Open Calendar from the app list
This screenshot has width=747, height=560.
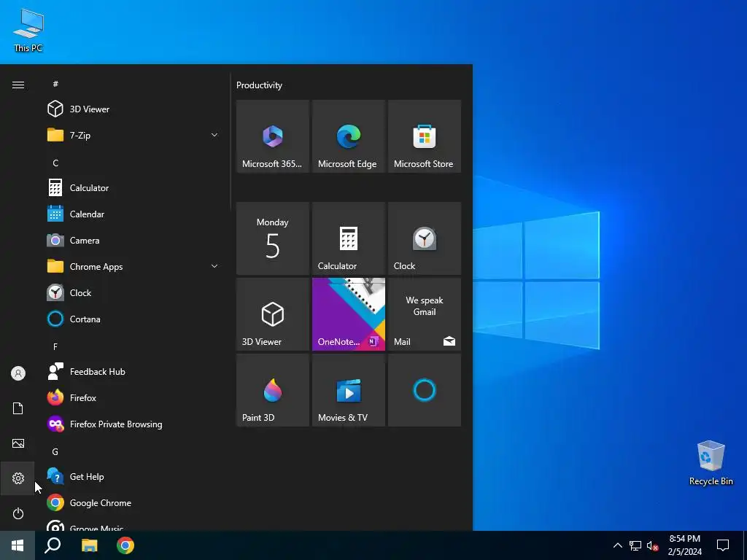(133, 214)
